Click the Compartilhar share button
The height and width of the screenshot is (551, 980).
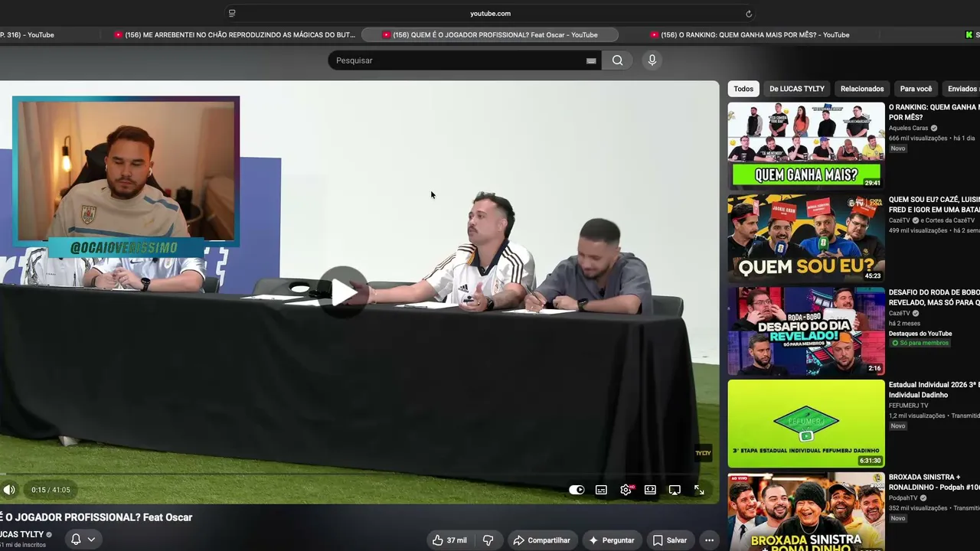(x=541, y=540)
